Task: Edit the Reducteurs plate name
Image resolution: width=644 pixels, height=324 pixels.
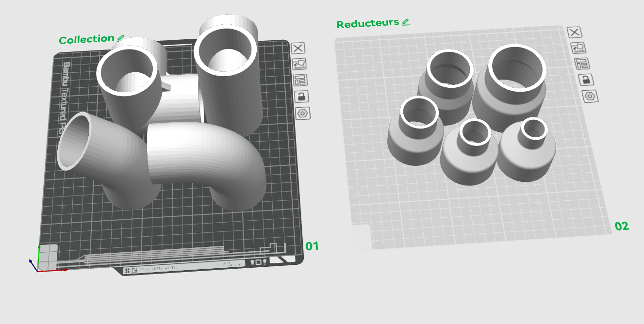Action: (406, 22)
